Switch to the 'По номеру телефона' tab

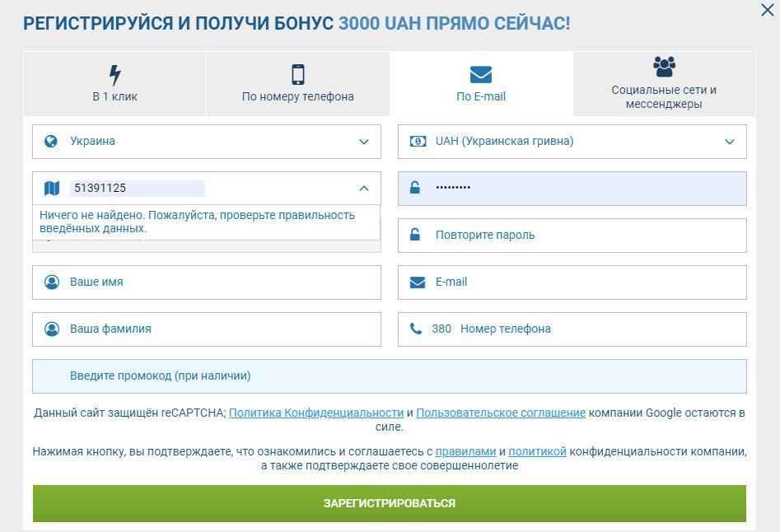click(x=298, y=83)
